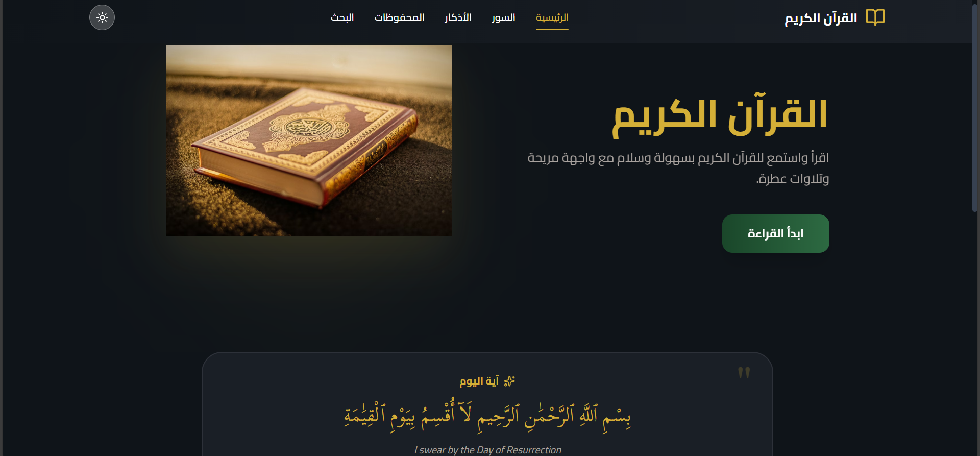980x456 pixels.
Task: Click the English translation 'I swear by the Day'
Action: 487,450
